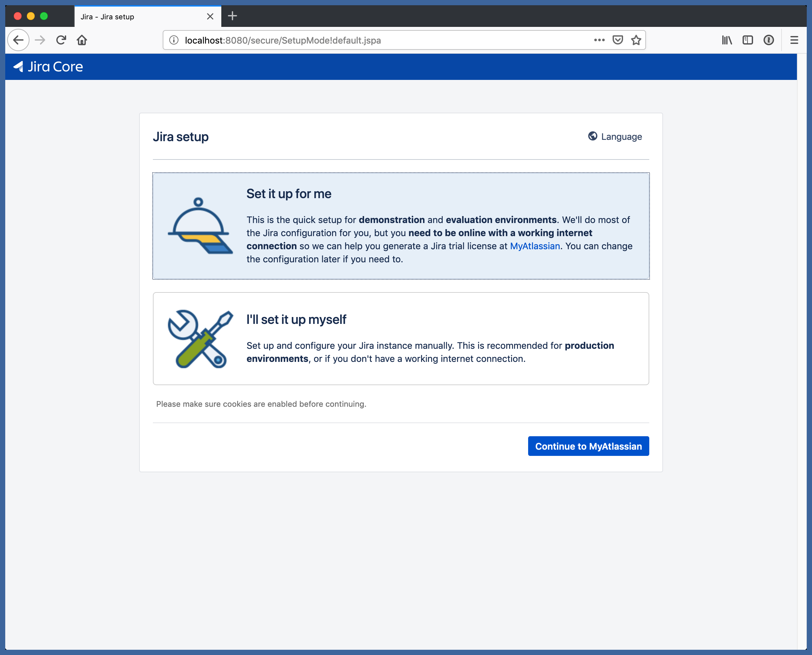The image size is (812, 655).
Task: Show site information icon in address bar
Action: 174,40
